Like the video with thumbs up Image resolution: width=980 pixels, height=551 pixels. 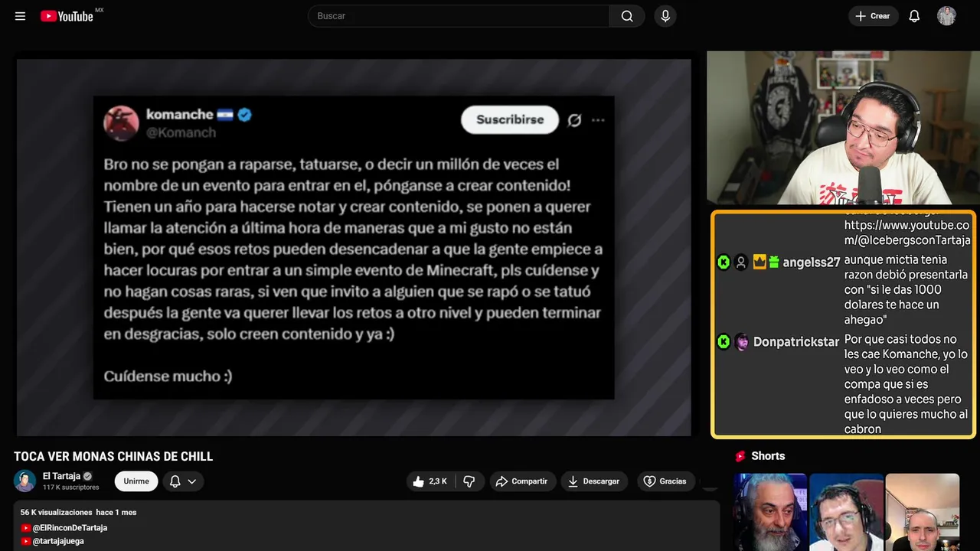430,481
